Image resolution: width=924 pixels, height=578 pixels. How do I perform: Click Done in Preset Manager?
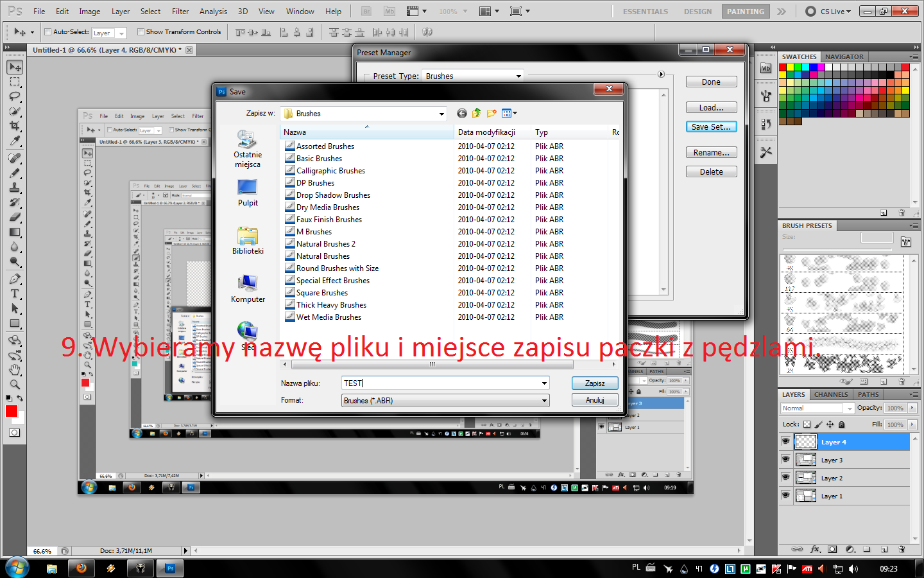(x=711, y=82)
